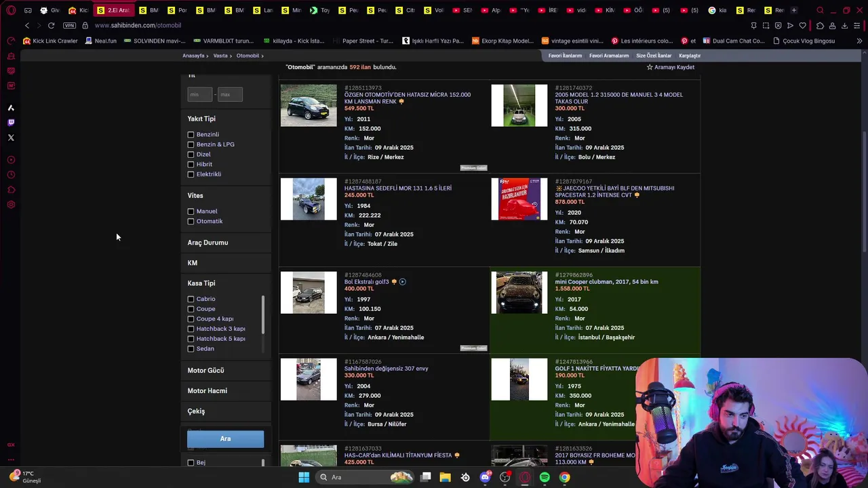Check the Otomatik transmission checkbox

click(x=191, y=222)
